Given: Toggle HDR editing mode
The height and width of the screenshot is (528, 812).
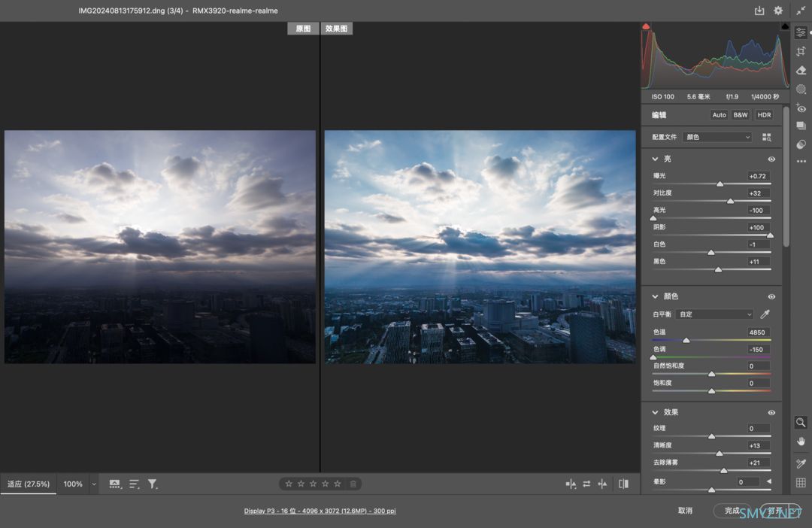Looking at the screenshot, I should tap(764, 115).
